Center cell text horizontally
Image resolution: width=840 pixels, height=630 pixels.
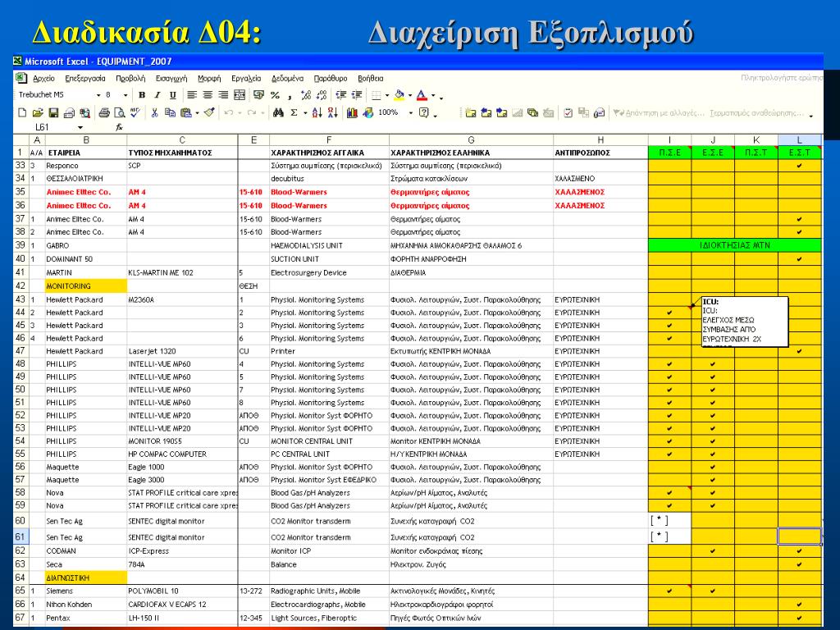click(208, 95)
